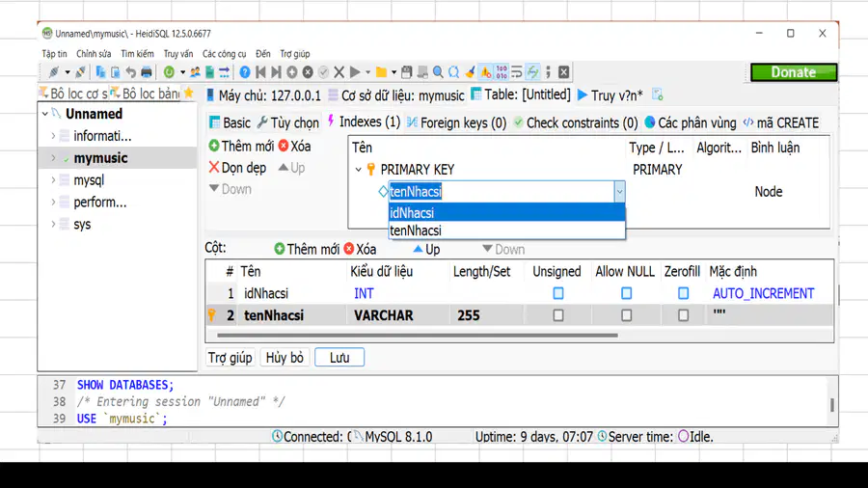Click the Lưu save button
Viewport: 868px width, 488px height.
pyautogui.click(x=339, y=358)
